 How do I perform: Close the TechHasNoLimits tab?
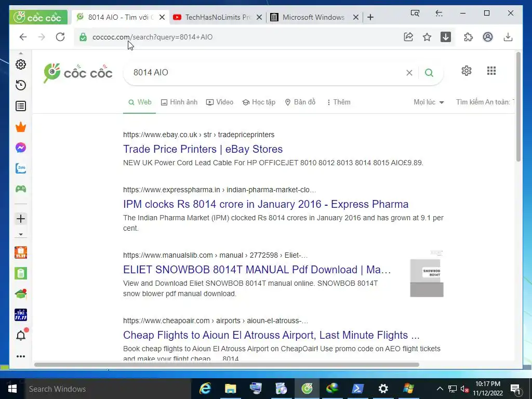(x=259, y=17)
